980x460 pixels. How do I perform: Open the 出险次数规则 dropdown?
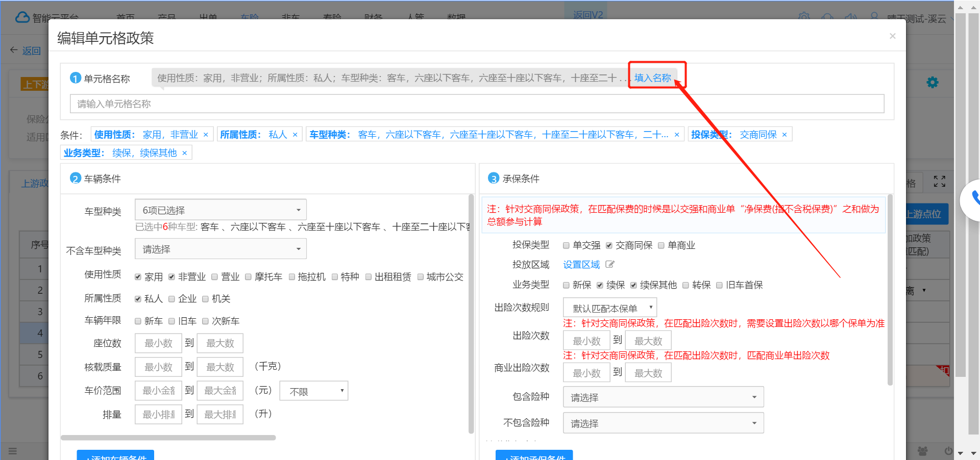coord(610,308)
